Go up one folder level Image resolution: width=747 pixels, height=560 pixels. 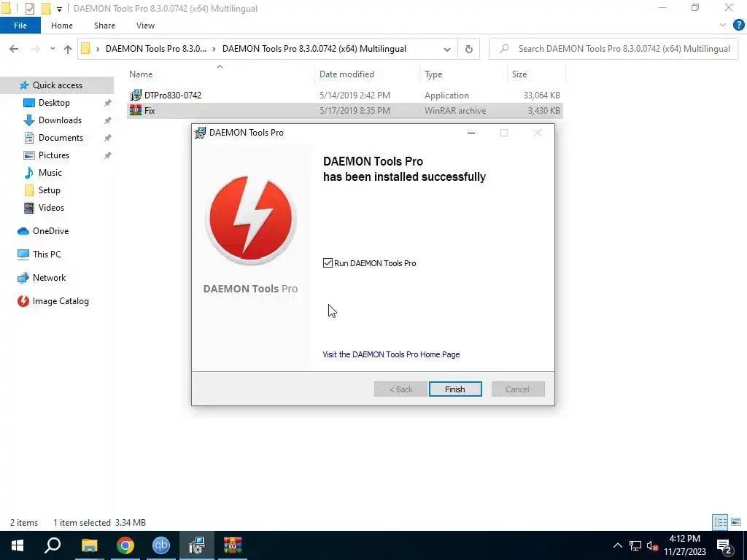(x=68, y=49)
